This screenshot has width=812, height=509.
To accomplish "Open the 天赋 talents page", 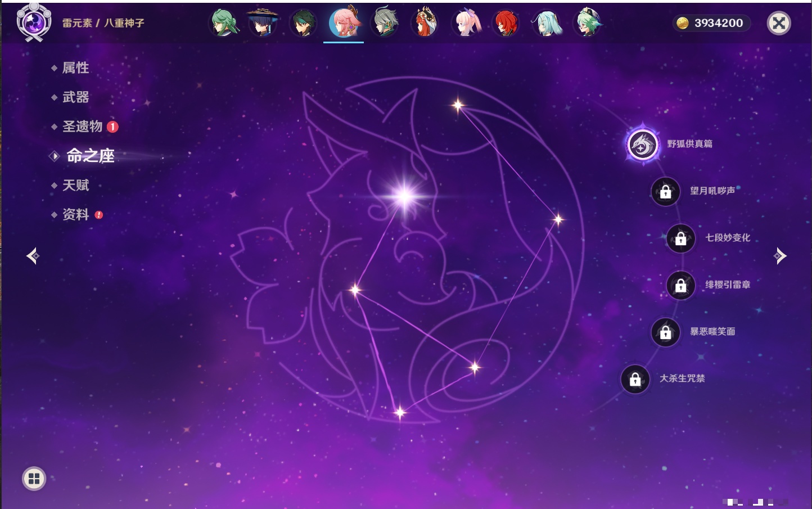I will (x=75, y=185).
